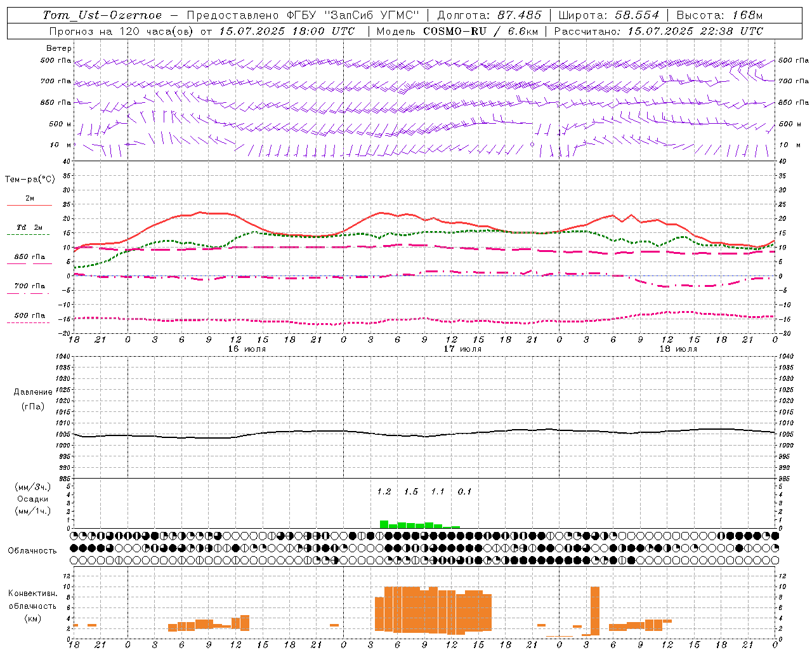This screenshot has height=650, width=812.
Task: Click the '18 июля' date label
Action: [678, 349]
